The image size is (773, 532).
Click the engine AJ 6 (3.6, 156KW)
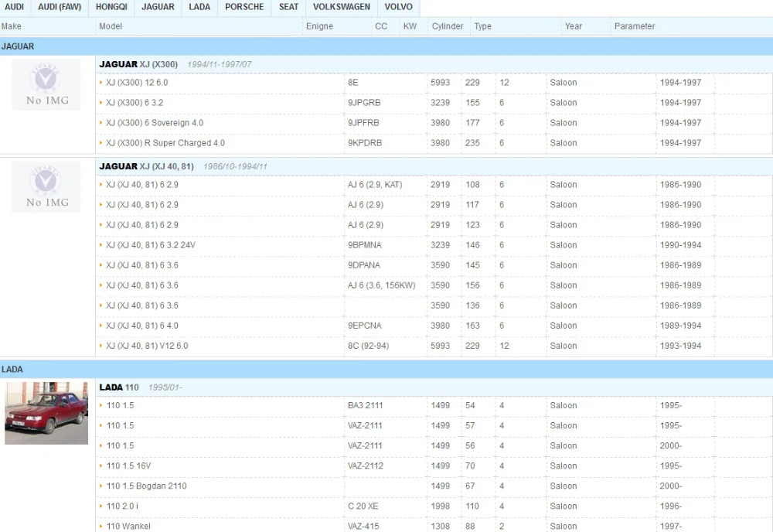coord(382,285)
